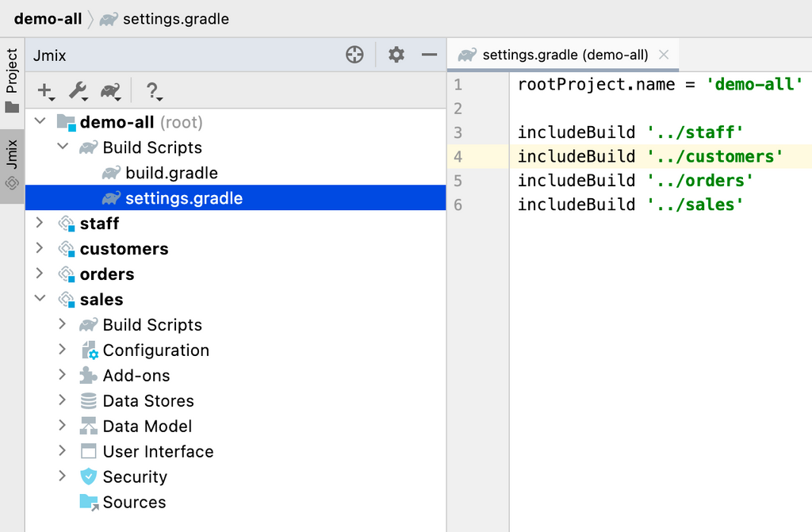Open the wrench settings tool dropdown
The height and width of the screenshot is (532, 812).
tap(78, 91)
